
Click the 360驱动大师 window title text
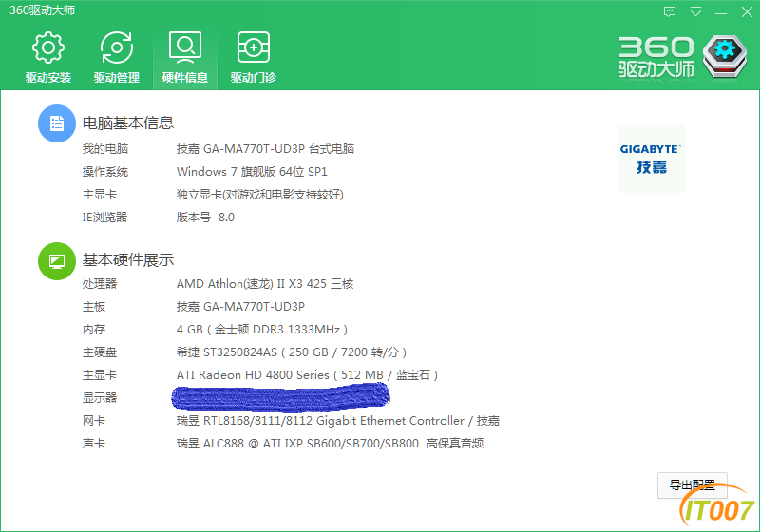click(42, 10)
